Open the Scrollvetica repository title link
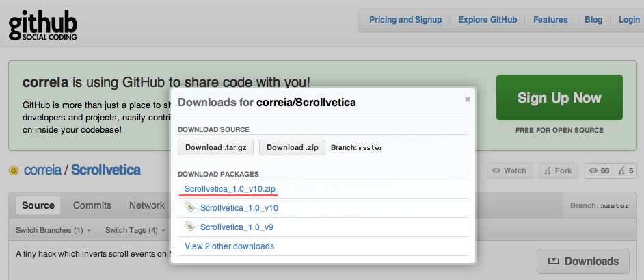This screenshot has height=280, width=644. pyautogui.click(x=106, y=170)
